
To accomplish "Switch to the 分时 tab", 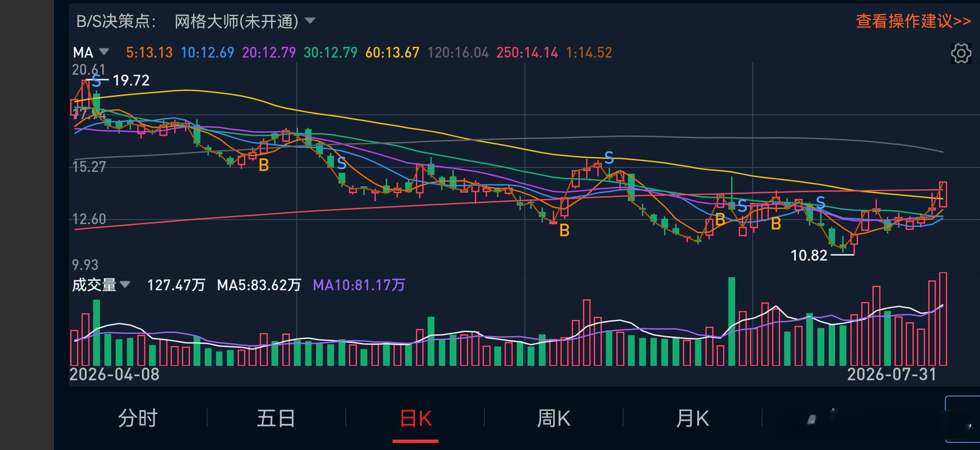I will 138,418.
